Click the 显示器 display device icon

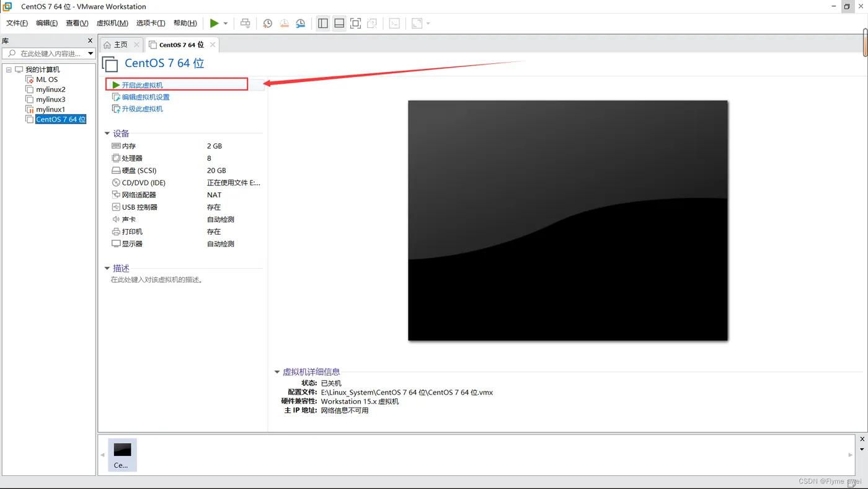(x=116, y=244)
